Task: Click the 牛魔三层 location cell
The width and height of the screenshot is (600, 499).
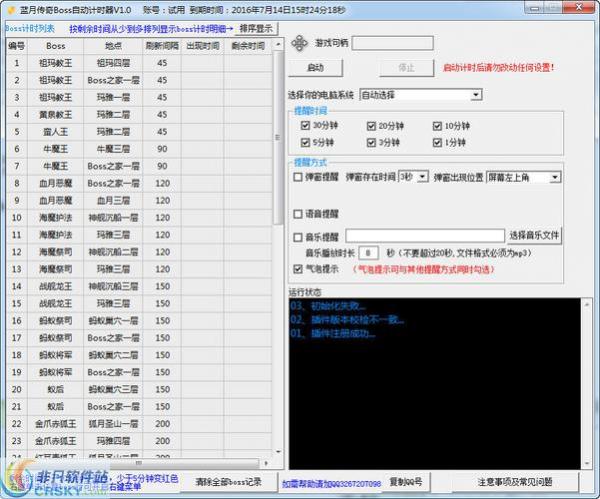Action: [x=113, y=149]
